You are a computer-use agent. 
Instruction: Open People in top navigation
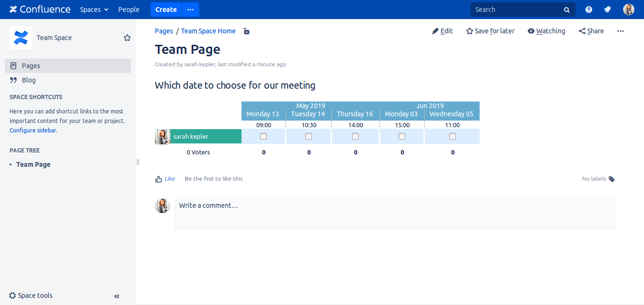129,10
